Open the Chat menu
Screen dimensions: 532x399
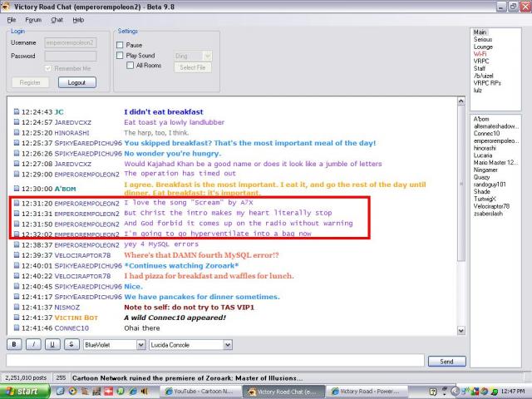pyautogui.click(x=57, y=19)
